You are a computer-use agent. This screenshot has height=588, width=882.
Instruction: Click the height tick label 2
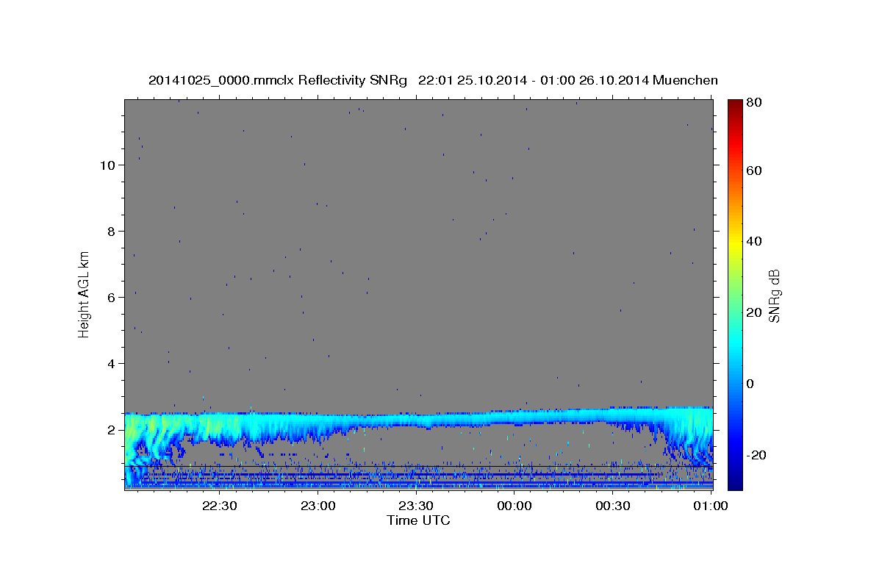click(112, 430)
